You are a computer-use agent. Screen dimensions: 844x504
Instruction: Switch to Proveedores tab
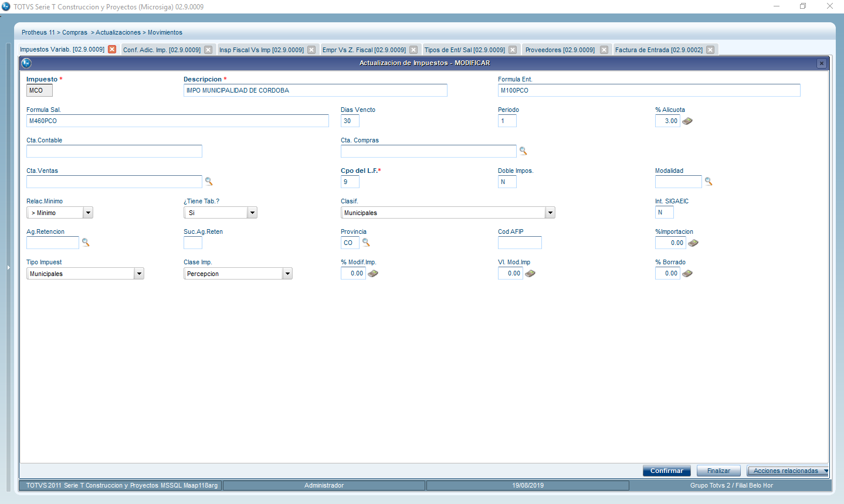pos(560,50)
